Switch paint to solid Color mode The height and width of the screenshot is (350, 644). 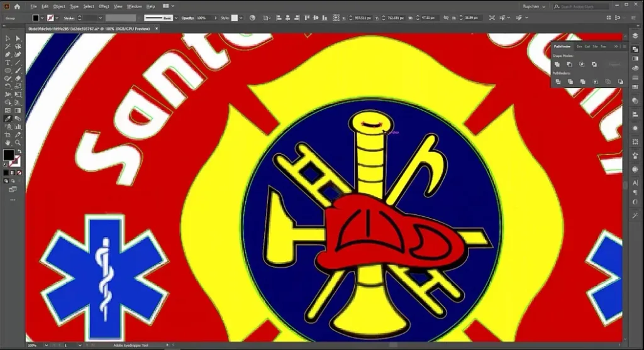[6, 173]
